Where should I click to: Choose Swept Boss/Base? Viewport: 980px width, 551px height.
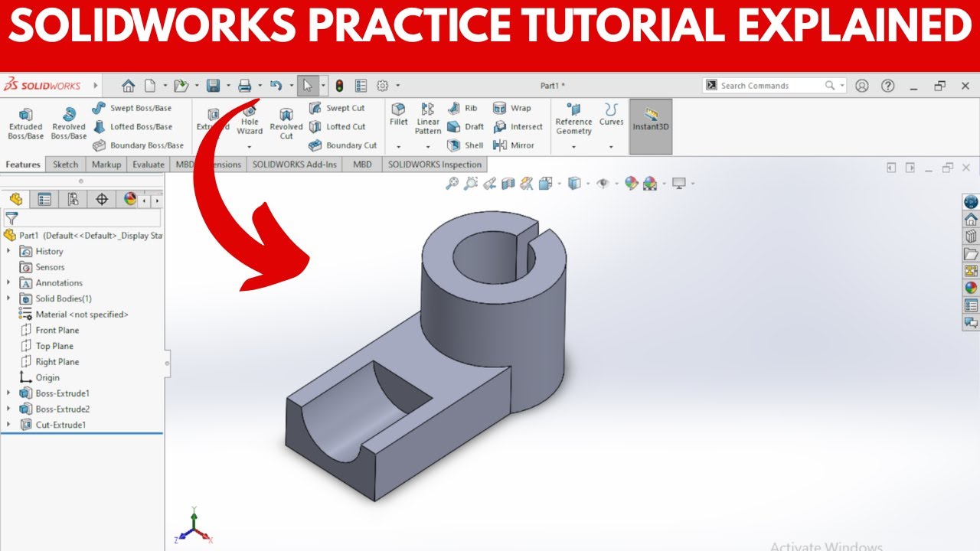(132, 108)
